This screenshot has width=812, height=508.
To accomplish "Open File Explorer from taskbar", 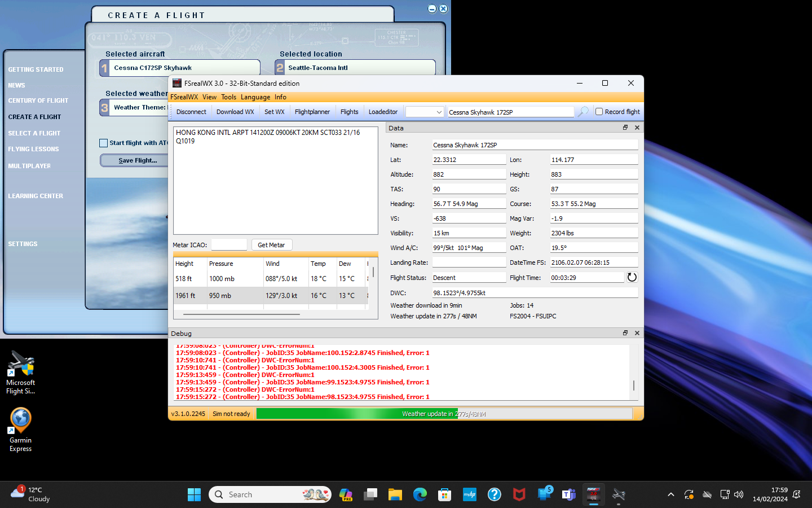I will click(395, 494).
